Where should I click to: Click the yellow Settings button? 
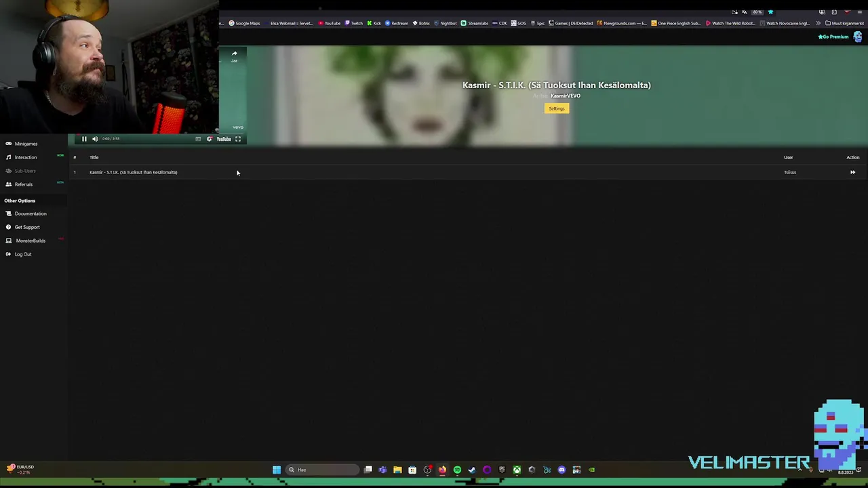point(556,108)
